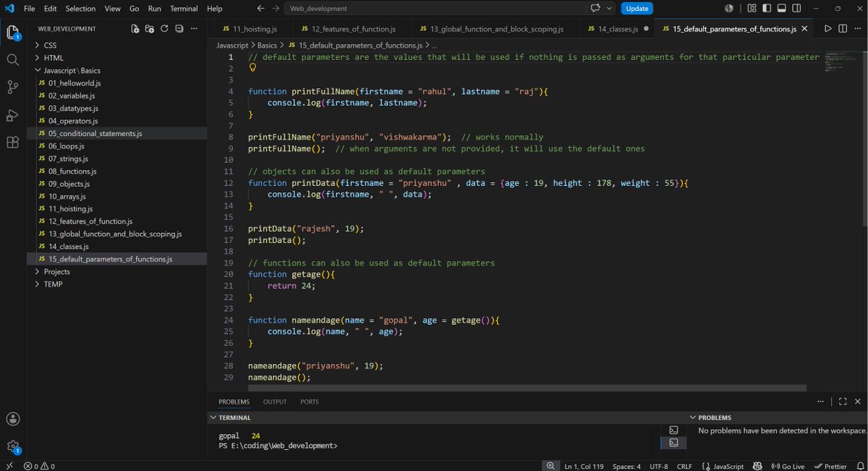
Task: Click the lightbulb code action icon
Action: [x=253, y=68]
